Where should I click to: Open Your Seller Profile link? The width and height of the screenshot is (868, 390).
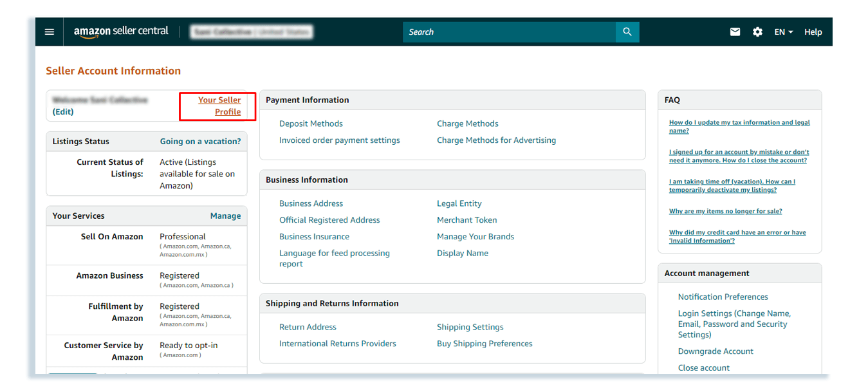pos(219,106)
